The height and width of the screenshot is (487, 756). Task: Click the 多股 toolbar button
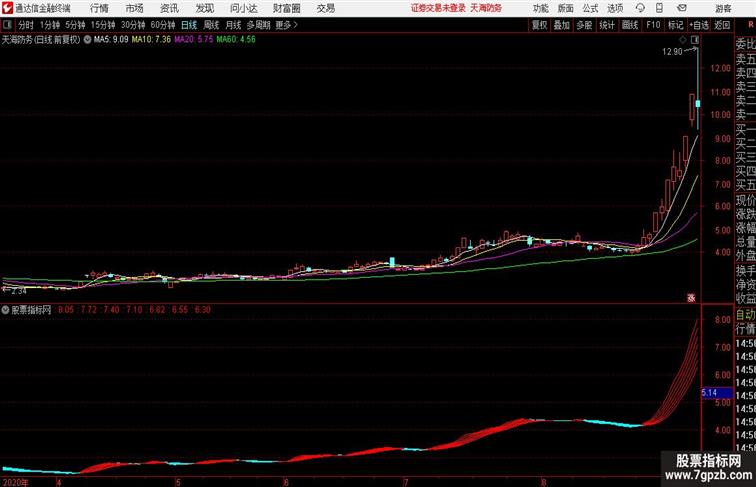click(584, 25)
